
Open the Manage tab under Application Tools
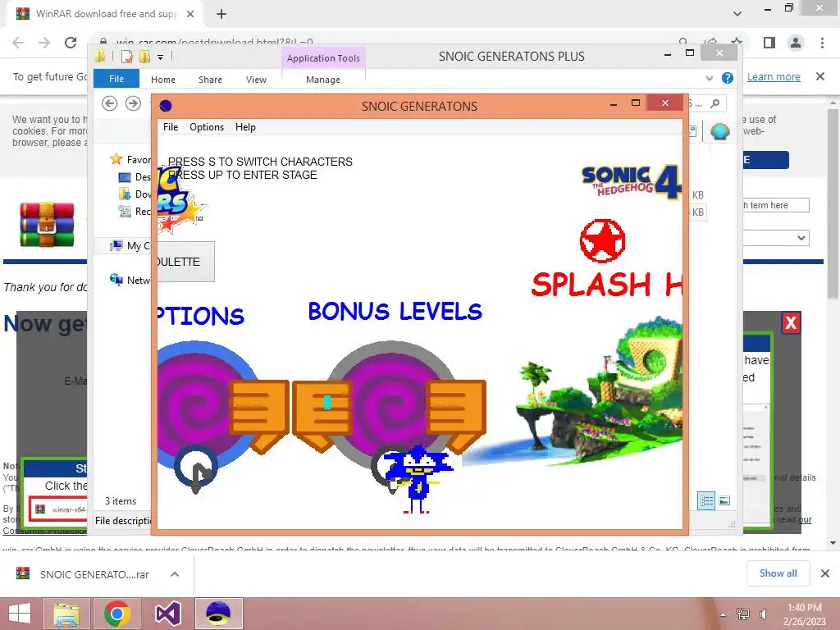[323, 80]
